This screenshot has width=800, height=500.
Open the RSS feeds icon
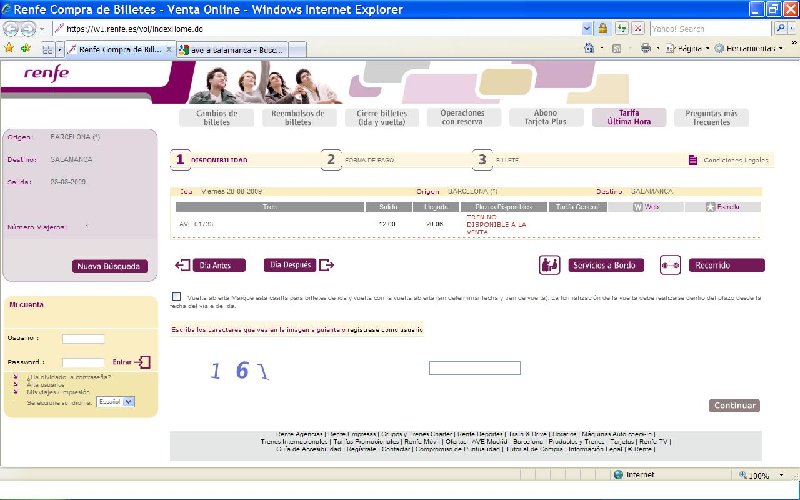(616, 48)
